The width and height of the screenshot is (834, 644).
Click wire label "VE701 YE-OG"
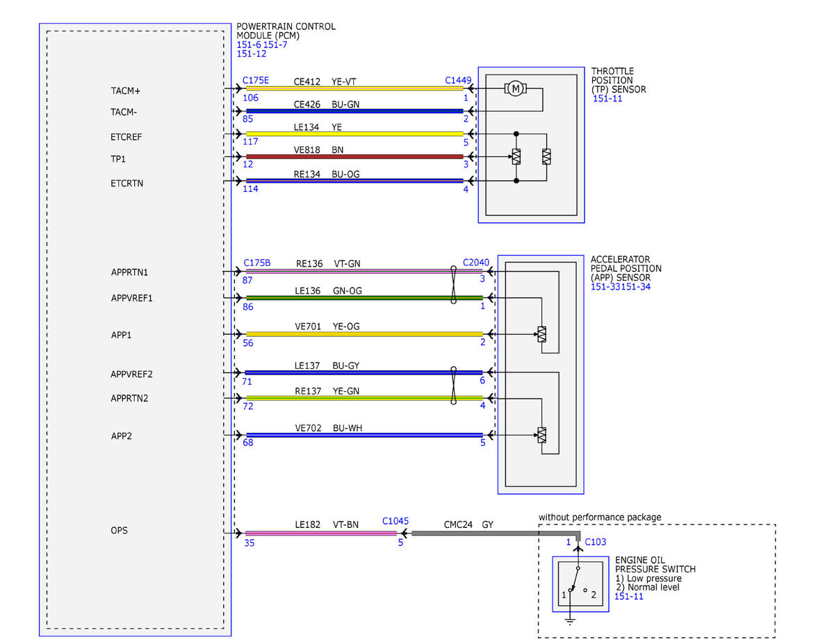point(327,327)
